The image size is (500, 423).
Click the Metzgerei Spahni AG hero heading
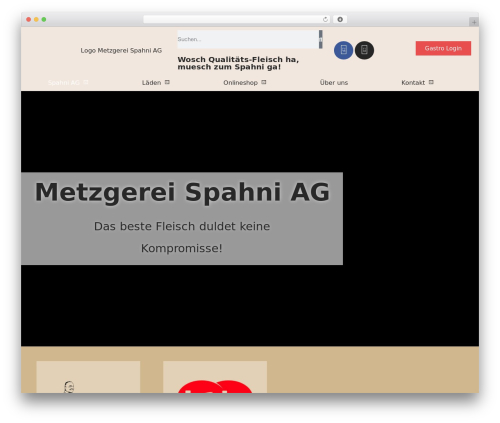coord(182,192)
